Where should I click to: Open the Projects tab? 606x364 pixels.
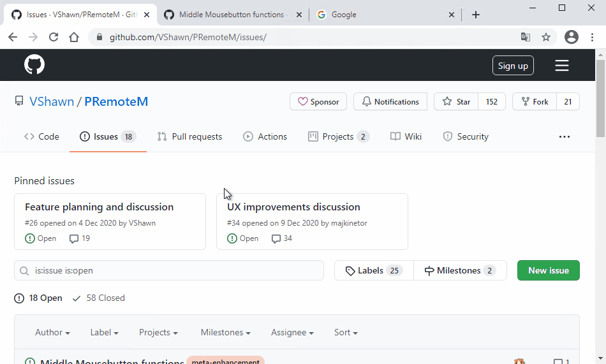coord(339,136)
